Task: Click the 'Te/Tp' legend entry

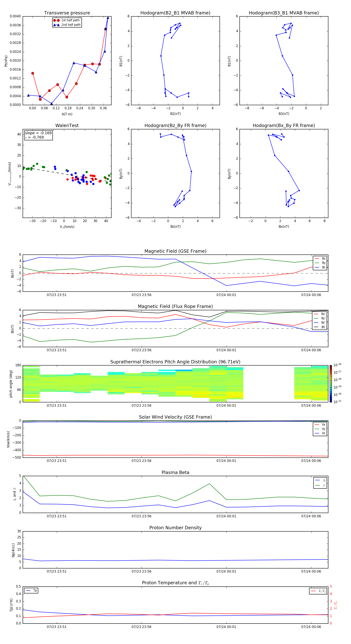Action: tap(318, 591)
